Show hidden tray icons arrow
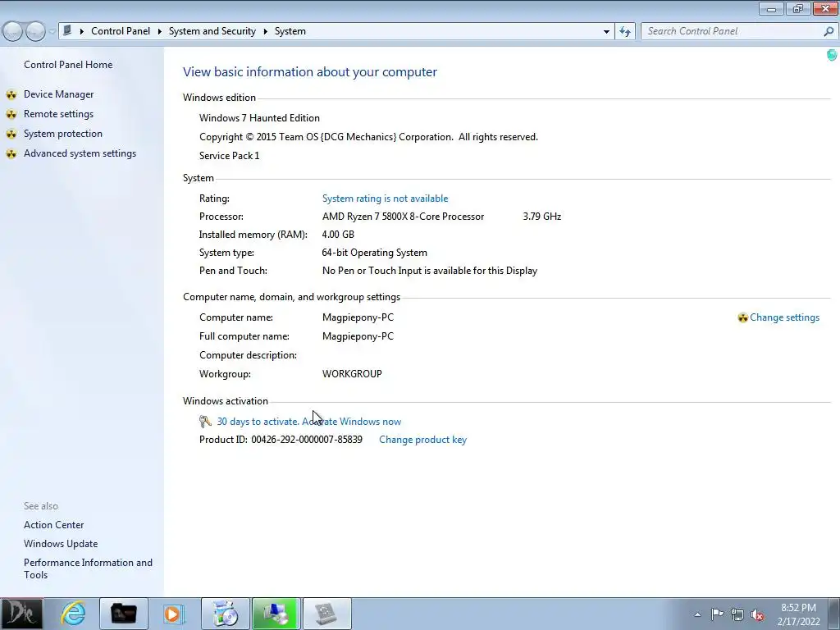 [x=697, y=614]
